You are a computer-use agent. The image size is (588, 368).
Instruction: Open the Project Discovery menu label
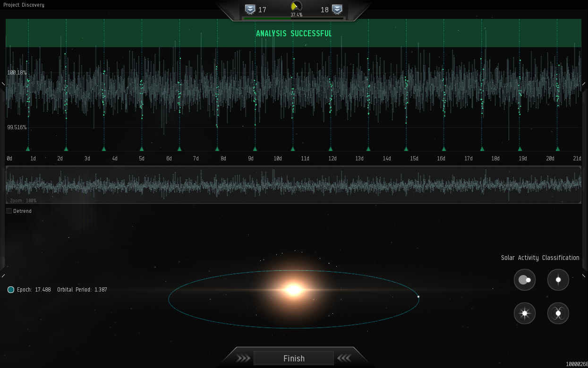click(x=23, y=5)
